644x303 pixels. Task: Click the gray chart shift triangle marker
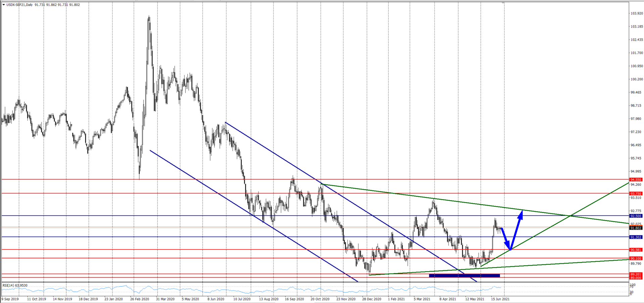click(503, 3)
